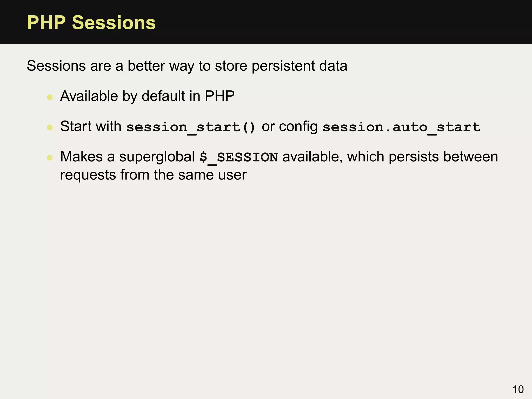Click the words "Makes a superglobal"
The image size is (532, 399).
click(x=127, y=157)
